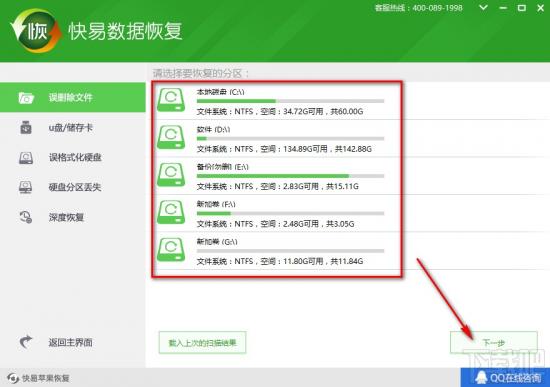
Task: Open the 误删除文件 folder icon
Action: pyautogui.click(x=26, y=98)
